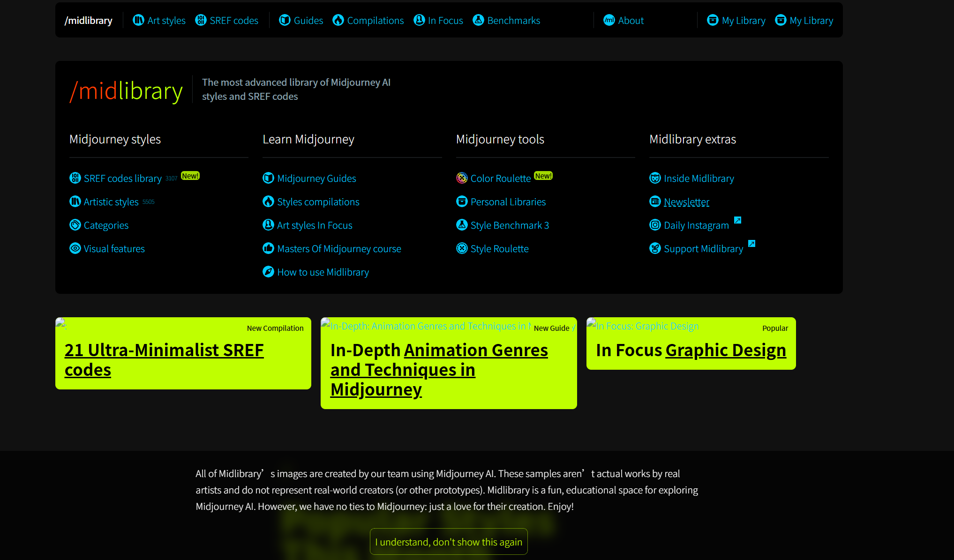Image resolution: width=954 pixels, height=560 pixels.
Task: Go to the Visual features link
Action: coord(114,249)
